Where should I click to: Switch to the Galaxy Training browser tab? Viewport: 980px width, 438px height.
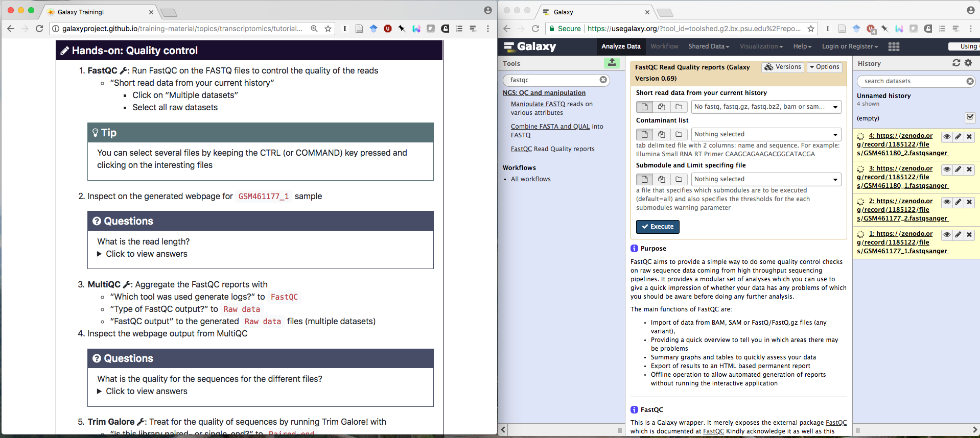point(100,12)
